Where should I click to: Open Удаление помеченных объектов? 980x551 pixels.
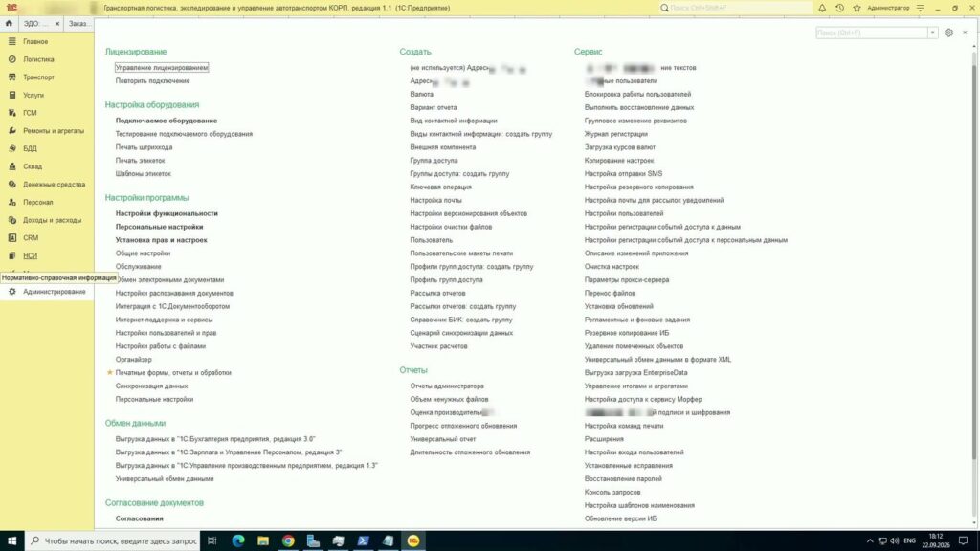tap(634, 346)
